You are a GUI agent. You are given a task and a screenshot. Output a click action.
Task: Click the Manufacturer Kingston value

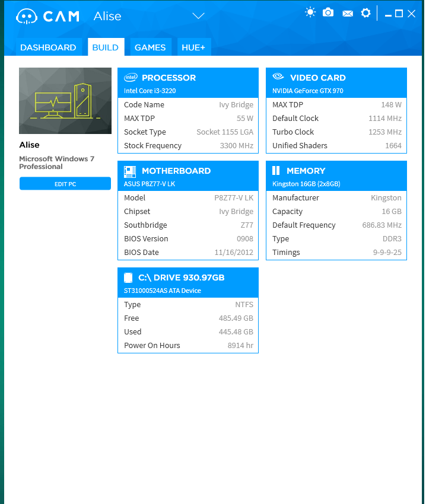(386, 197)
